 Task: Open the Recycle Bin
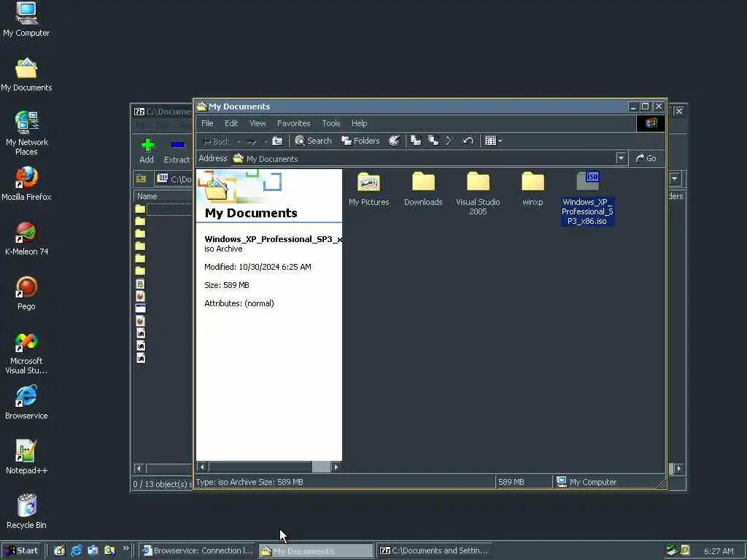point(26,512)
